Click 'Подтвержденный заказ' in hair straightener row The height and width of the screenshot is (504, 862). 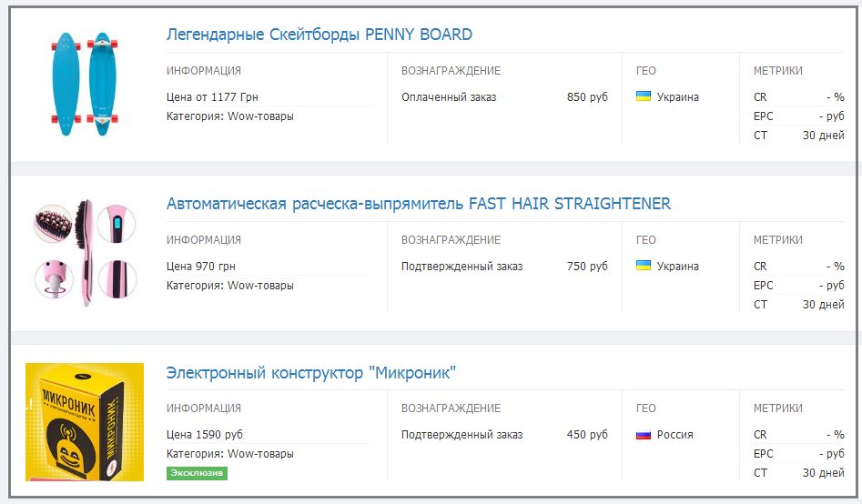pyautogui.click(x=461, y=267)
